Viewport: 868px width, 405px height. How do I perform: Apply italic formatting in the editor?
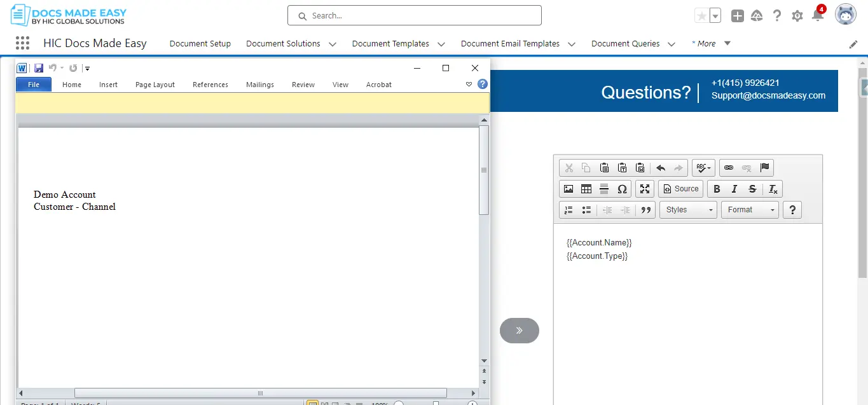click(x=734, y=189)
